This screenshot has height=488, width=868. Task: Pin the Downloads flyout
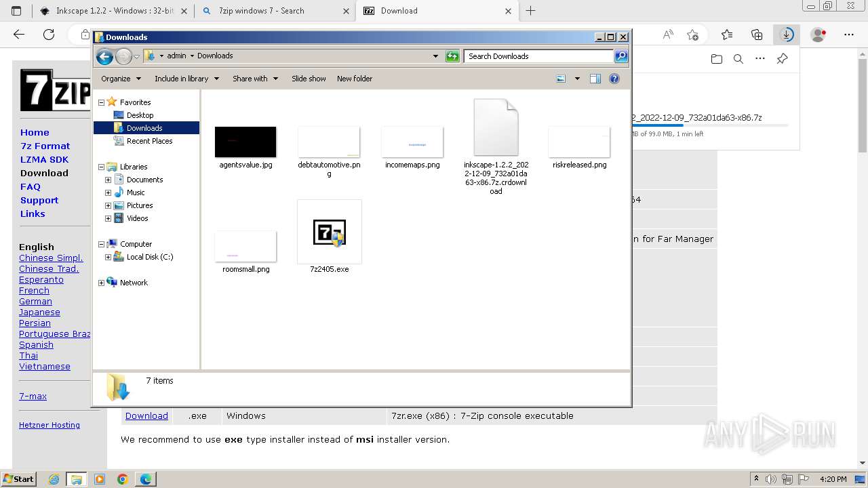point(782,59)
